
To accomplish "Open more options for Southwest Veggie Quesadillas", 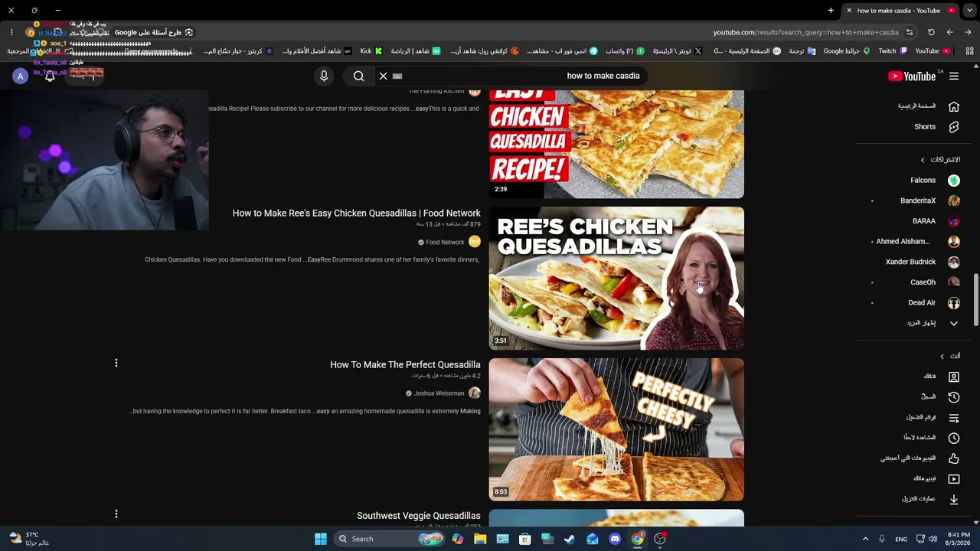I will (116, 514).
